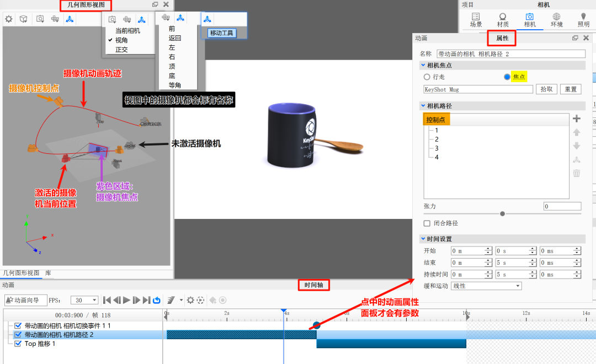Collapse the 相机路径 section
This screenshot has width=596, height=364.
click(423, 106)
